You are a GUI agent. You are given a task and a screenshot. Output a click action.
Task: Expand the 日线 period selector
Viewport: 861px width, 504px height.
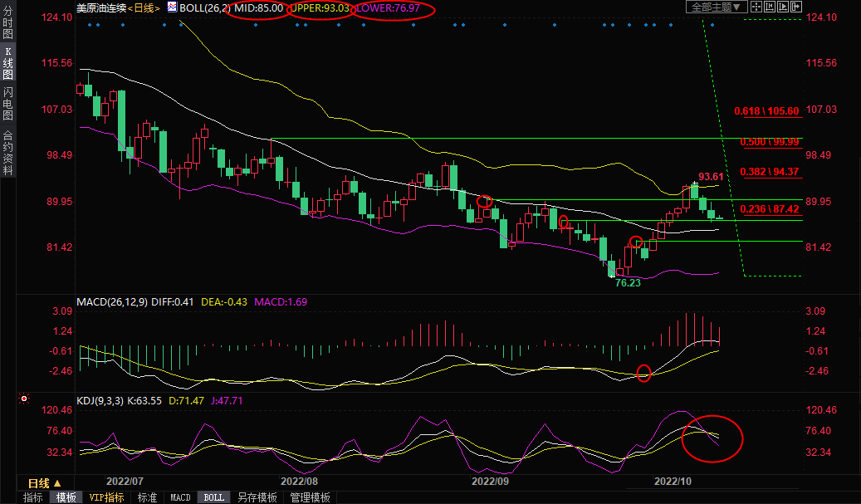[44, 482]
